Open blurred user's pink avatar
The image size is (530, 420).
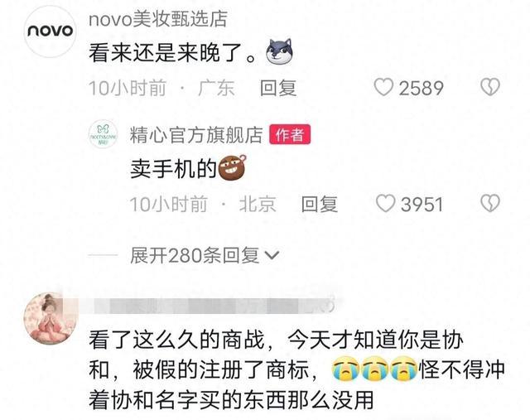pyautogui.click(x=50, y=318)
